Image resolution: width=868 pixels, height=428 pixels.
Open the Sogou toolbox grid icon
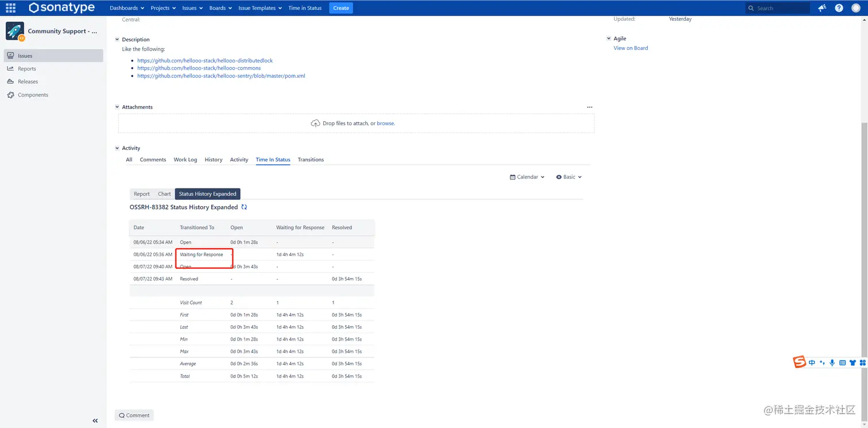pyautogui.click(x=862, y=363)
